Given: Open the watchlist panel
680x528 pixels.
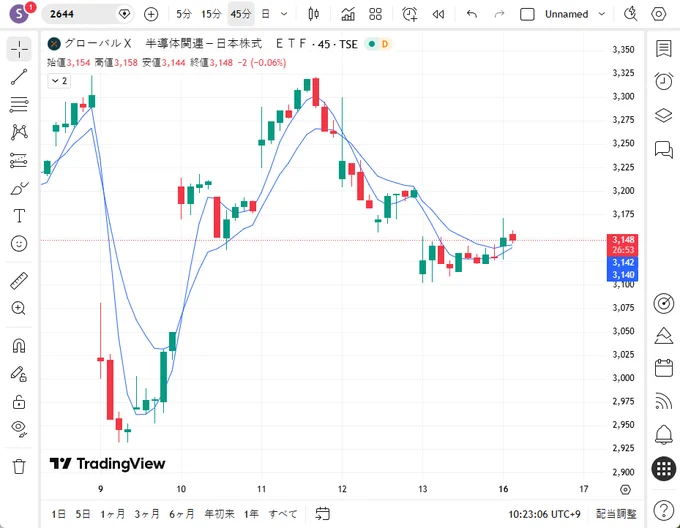Looking at the screenshot, I should 664,49.
